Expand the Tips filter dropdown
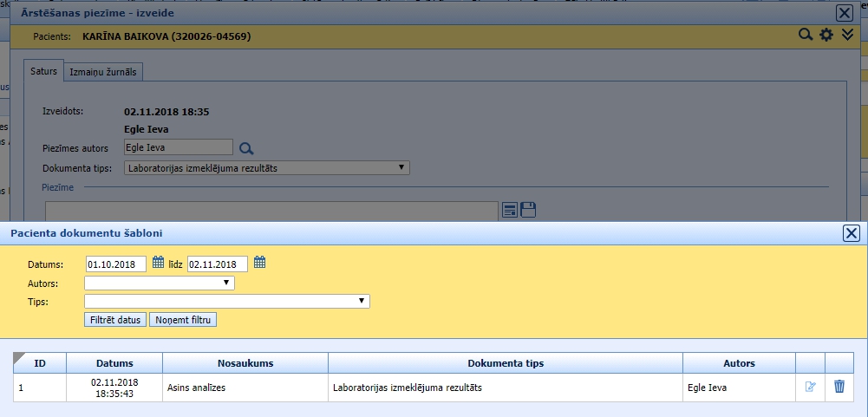The image size is (868, 417). (227, 301)
